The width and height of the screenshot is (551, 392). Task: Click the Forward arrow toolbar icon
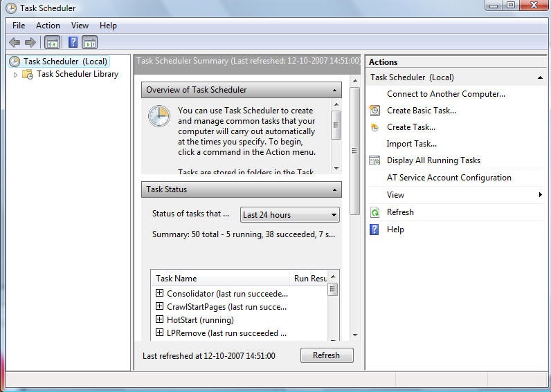coord(30,42)
